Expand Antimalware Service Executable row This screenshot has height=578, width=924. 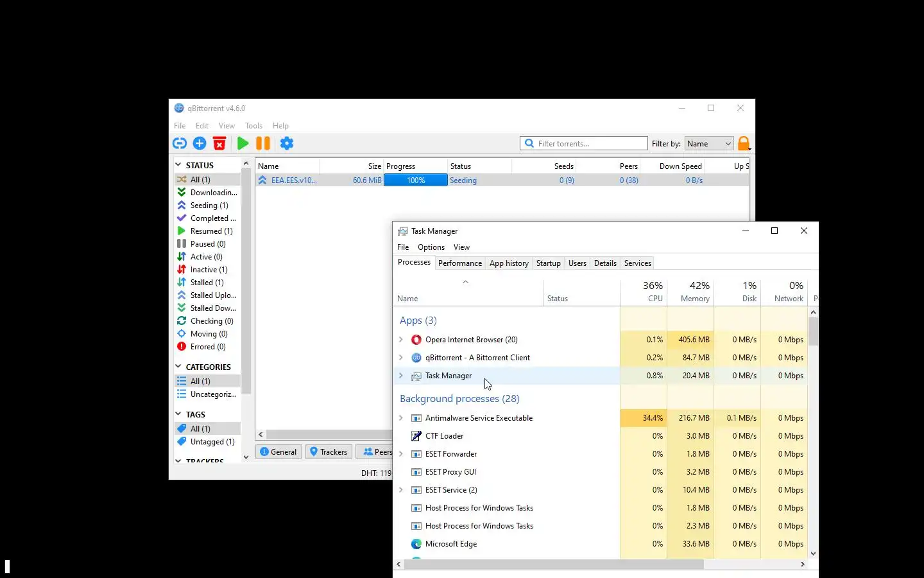point(401,418)
